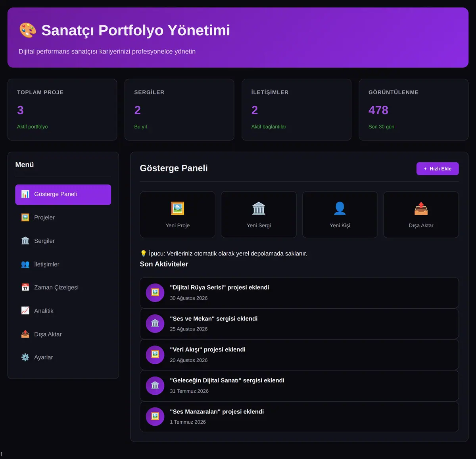Click "Ses ve Mekan" sergisi eklendi text

coord(214,319)
